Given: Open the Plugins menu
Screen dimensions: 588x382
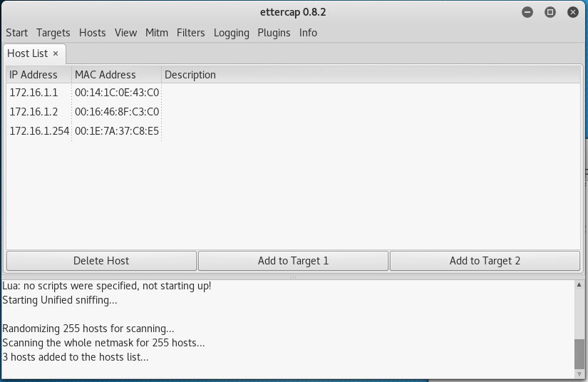Looking at the screenshot, I should [x=274, y=33].
